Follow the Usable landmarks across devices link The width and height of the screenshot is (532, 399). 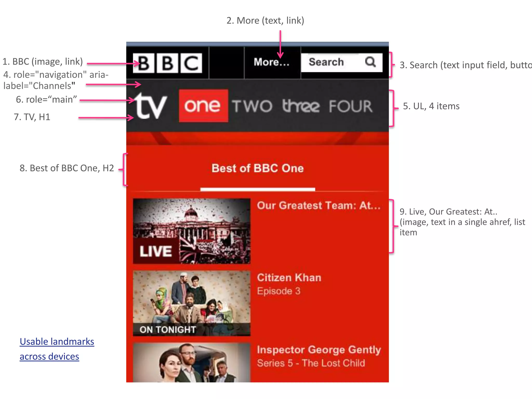point(57,349)
